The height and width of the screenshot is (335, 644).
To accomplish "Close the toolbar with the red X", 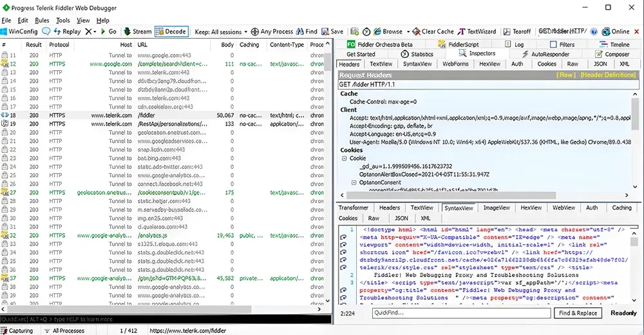I will [x=637, y=31].
